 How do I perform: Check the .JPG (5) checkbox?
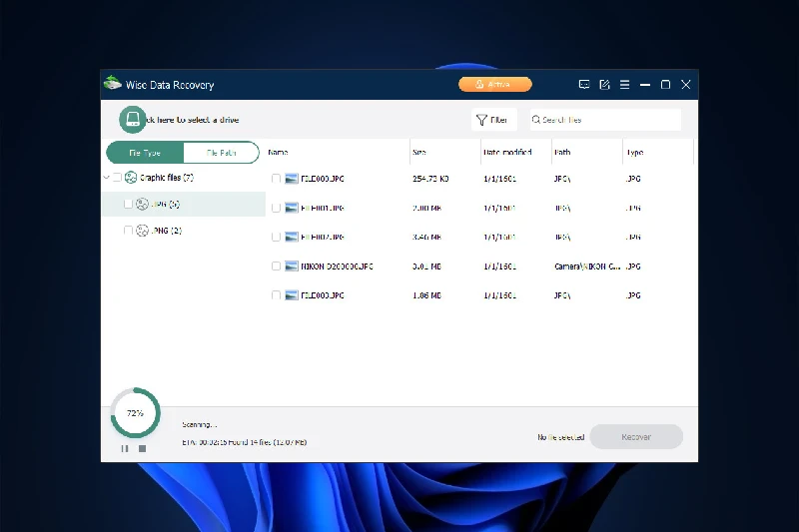(x=128, y=205)
